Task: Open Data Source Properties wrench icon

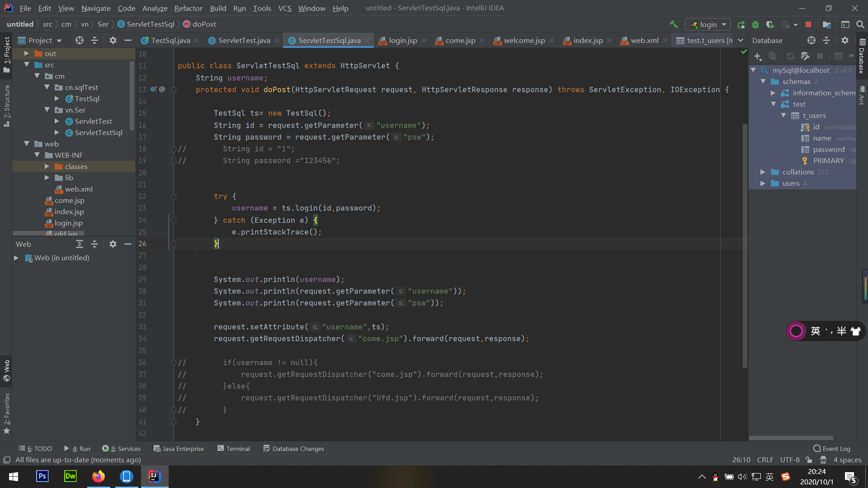Action: click(x=805, y=56)
